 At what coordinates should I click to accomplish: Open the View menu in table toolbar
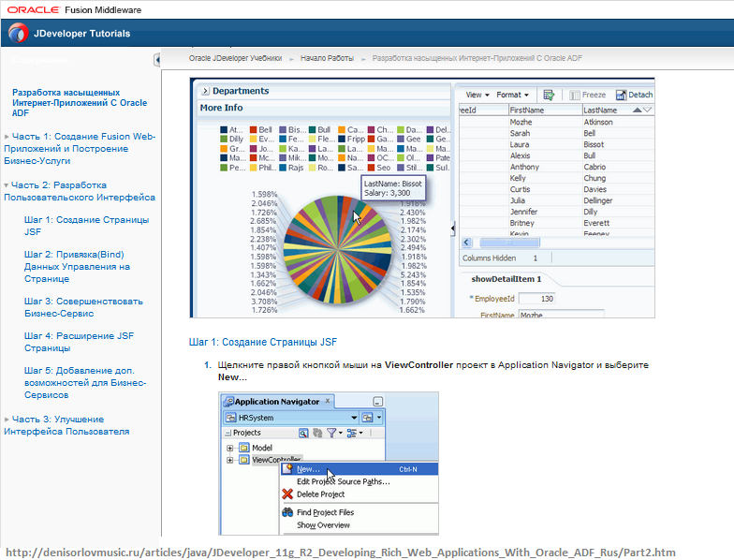pos(477,95)
